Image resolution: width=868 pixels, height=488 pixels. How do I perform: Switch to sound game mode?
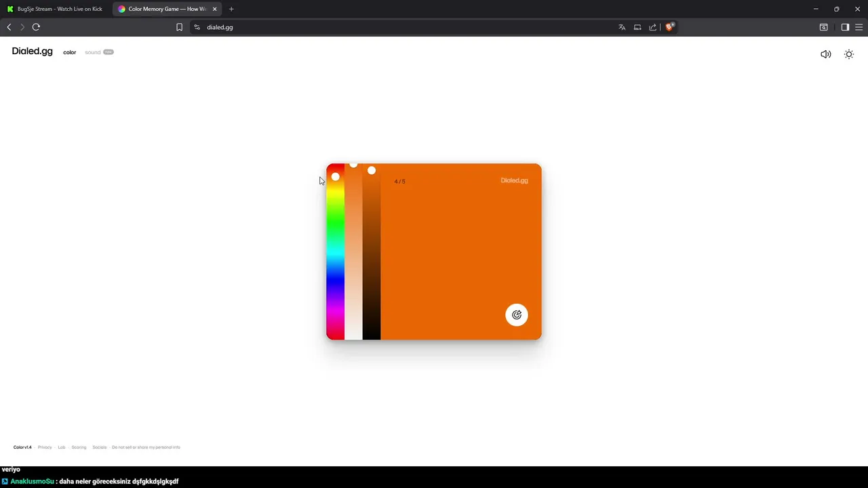[x=92, y=52]
